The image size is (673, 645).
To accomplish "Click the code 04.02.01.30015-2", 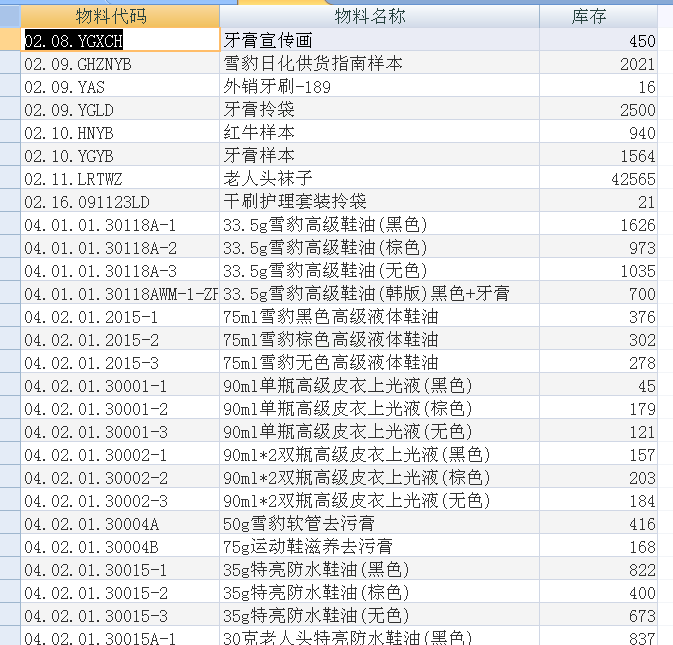I will point(120,593).
